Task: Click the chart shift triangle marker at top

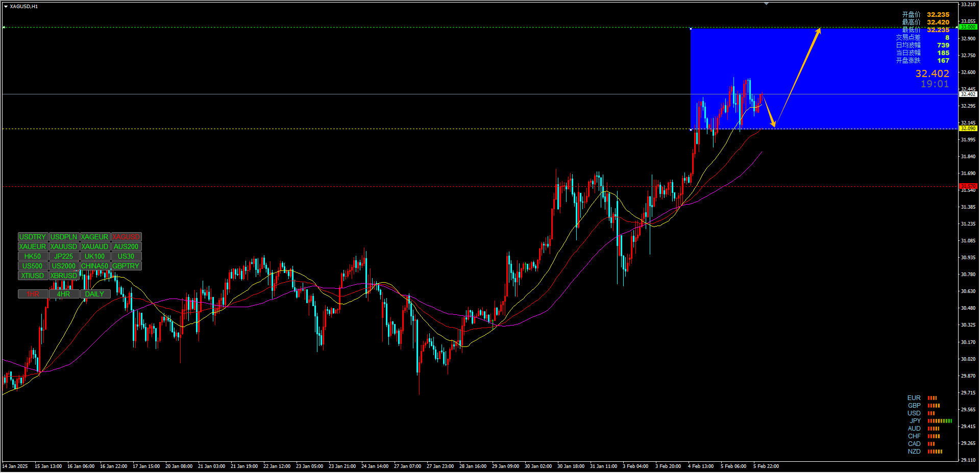Action: [766, 4]
